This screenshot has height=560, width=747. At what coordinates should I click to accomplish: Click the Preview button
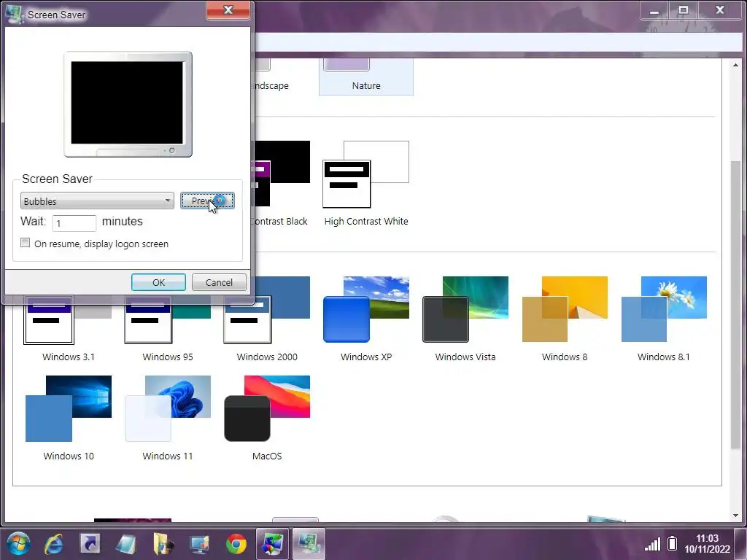coord(207,201)
